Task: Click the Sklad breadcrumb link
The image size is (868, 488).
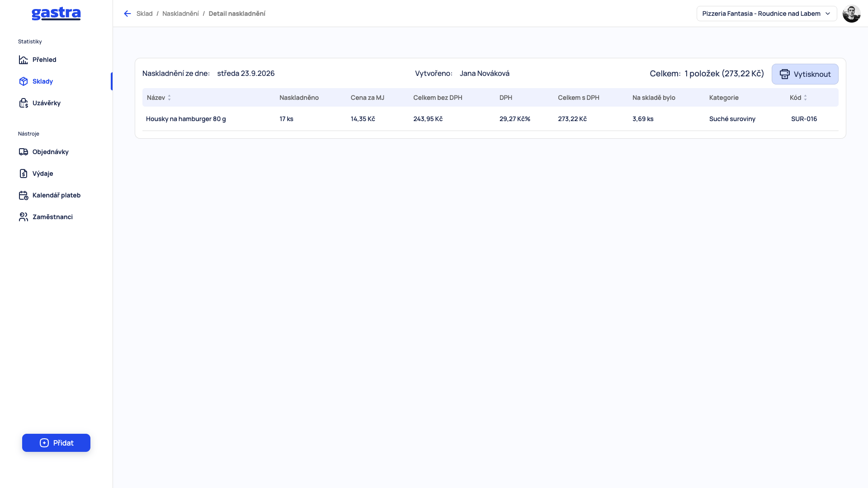Action: (x=145, y=14)
